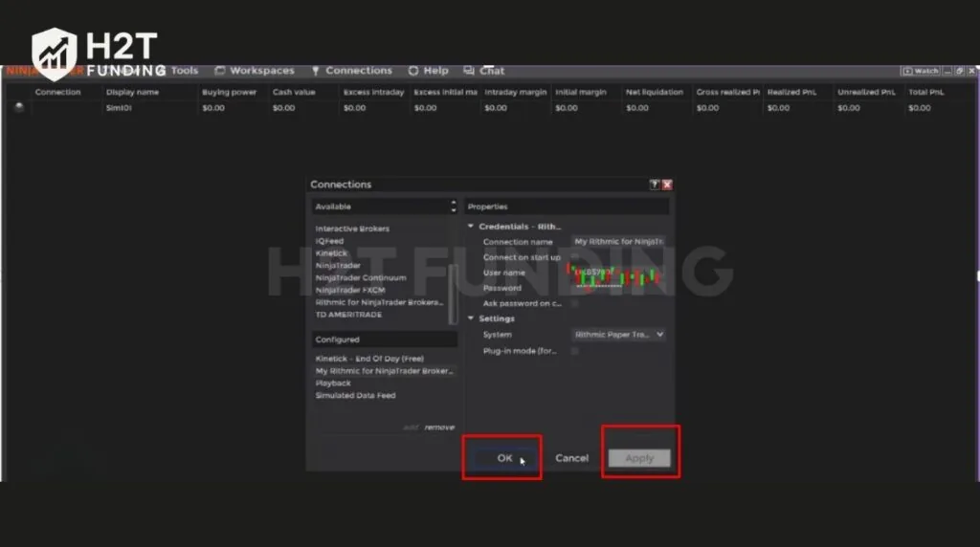
Task: Select NinjaTrader Continuum in Available list
Action: (361, 278)
